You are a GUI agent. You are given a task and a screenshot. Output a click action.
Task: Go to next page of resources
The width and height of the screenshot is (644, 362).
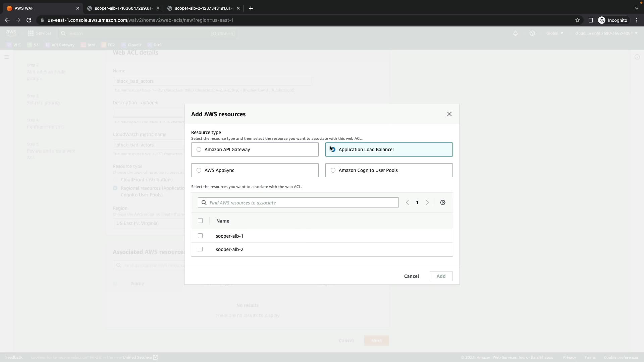click(427, 202)
